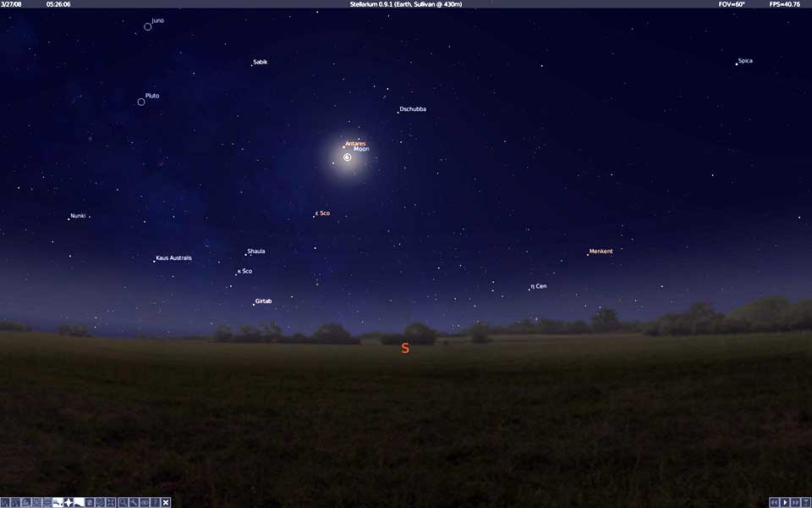This screenshot has height=508, width=812.
Task: Enable night mode eye icon
Action: click(145, 502)
